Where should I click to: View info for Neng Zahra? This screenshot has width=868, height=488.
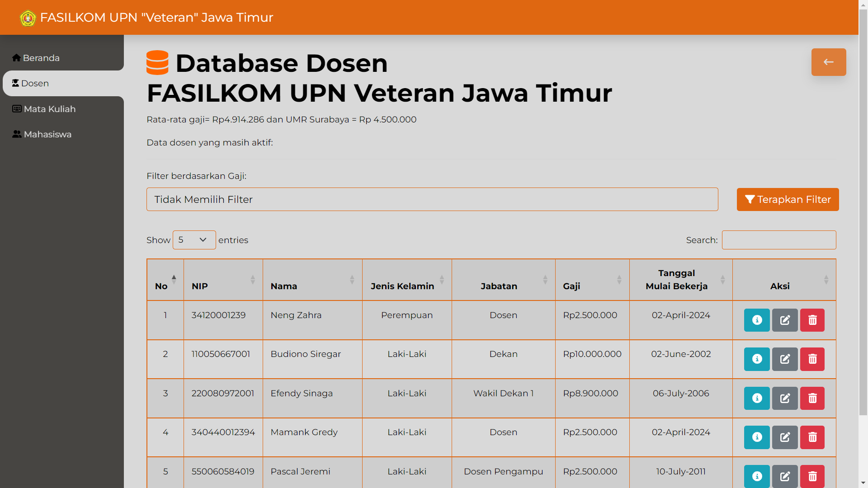click(757, 320)
